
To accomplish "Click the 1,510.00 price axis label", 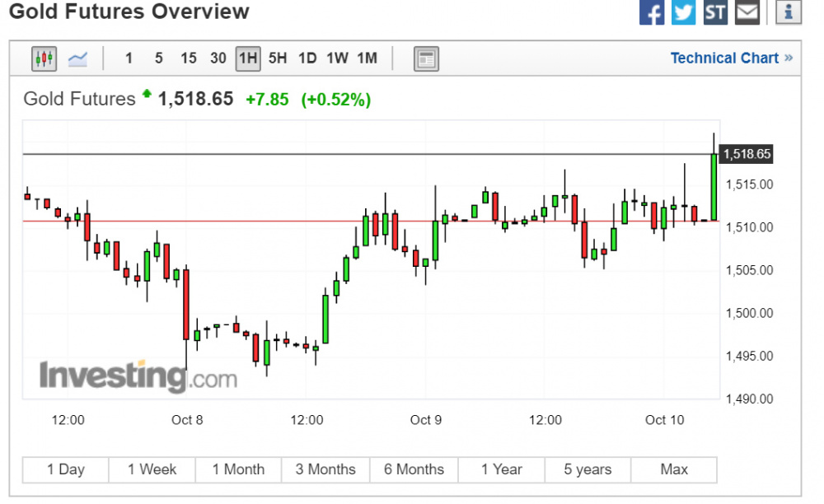I will (749, 227).
